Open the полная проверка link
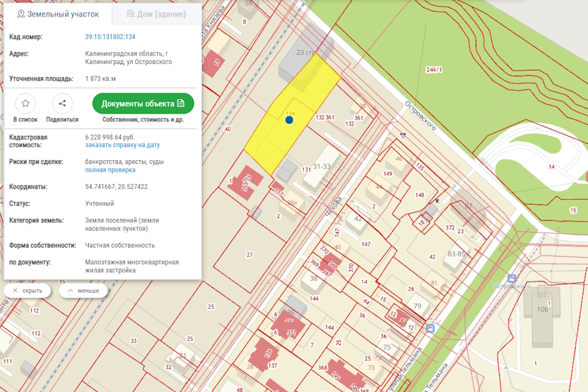Screen dimensions: 588x392 point(110,170)
